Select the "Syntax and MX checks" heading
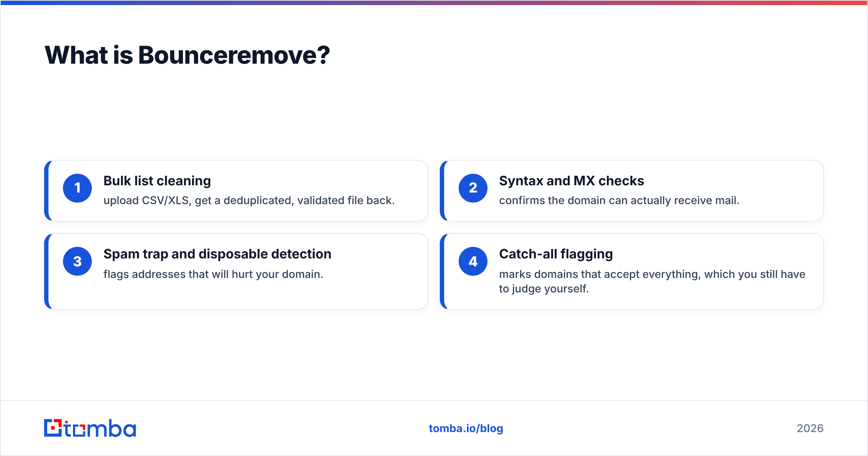Viewport: 868px width, 456px height. tap(571, 181)
